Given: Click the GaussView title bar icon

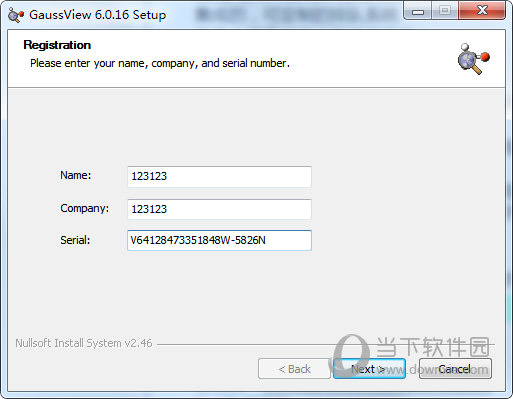Looking at the screenshot, I should point(16,15).
